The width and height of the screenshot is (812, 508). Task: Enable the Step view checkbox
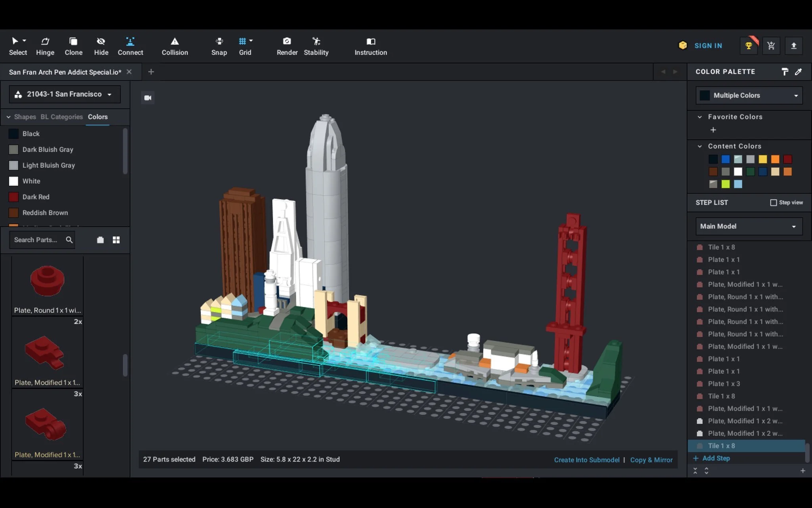pyautogui.click(x=773, y=202)
